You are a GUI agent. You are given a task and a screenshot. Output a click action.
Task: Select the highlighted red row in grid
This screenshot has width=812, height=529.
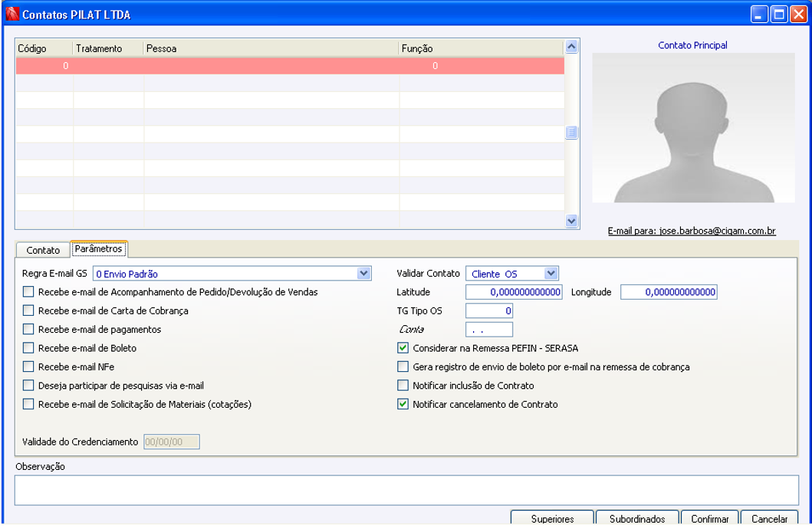290,66
